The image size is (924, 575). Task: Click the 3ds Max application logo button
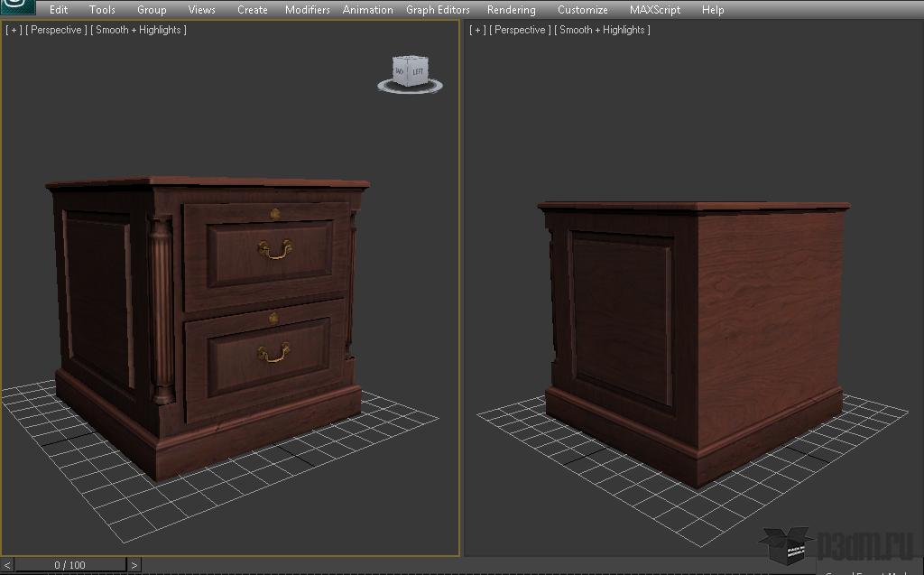[16, 8]
